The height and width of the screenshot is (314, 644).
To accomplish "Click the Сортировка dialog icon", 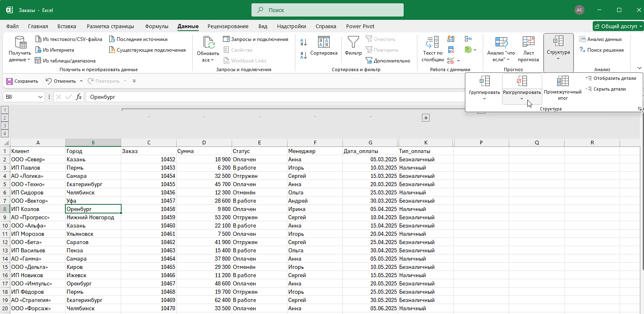I will 323,43.
